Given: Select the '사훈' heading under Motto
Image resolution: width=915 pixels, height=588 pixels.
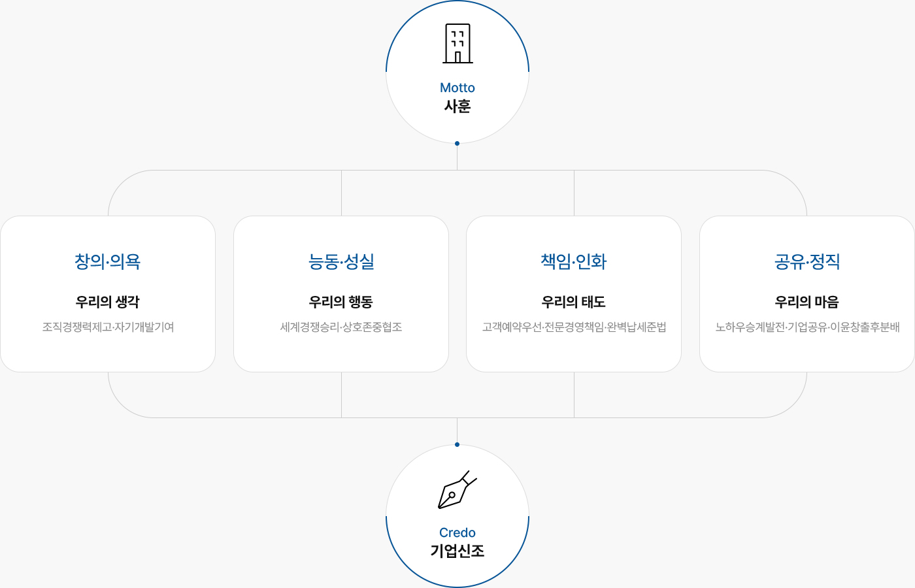Looking at the screenshot, I should [x=457, y=106].
